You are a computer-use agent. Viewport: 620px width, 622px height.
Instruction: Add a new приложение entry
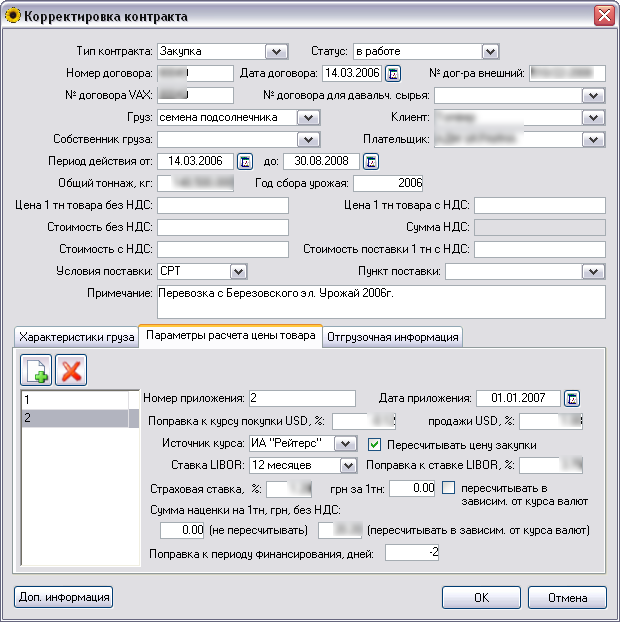point(36,370)
